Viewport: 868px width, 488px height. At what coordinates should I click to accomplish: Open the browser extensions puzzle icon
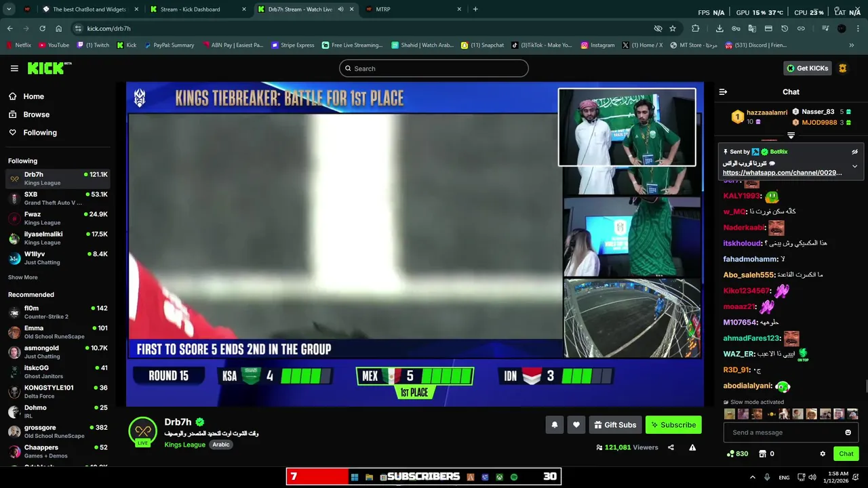click(x=695, y=28)
